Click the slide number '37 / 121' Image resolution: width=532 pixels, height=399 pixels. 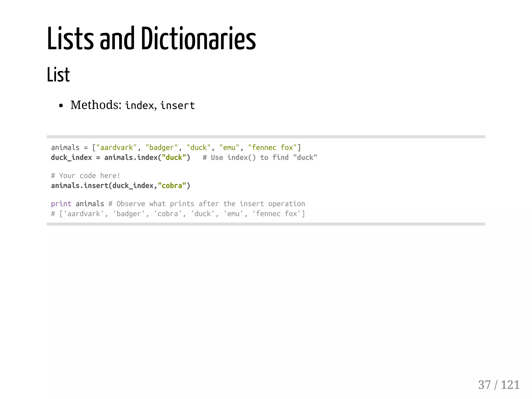(x=498, y=385)
